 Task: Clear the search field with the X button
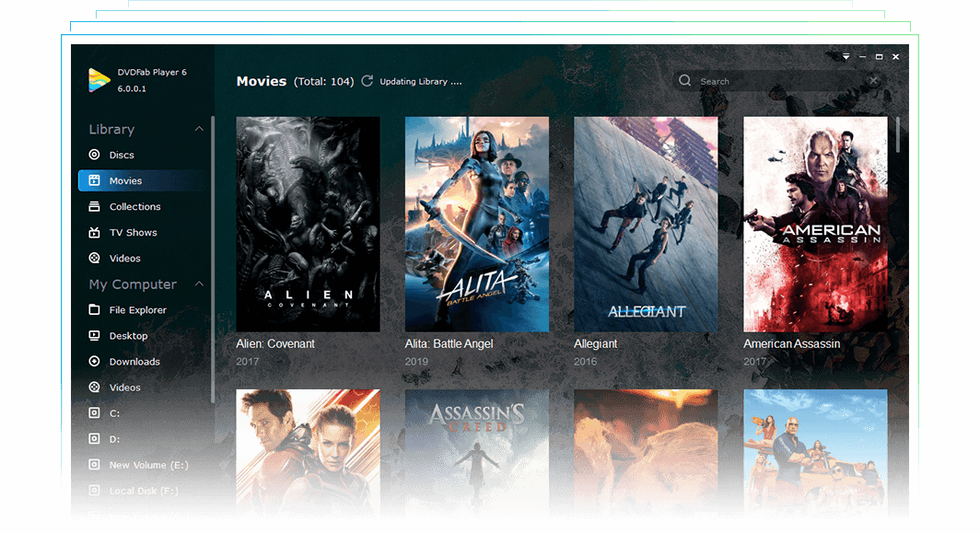point(873,80)
